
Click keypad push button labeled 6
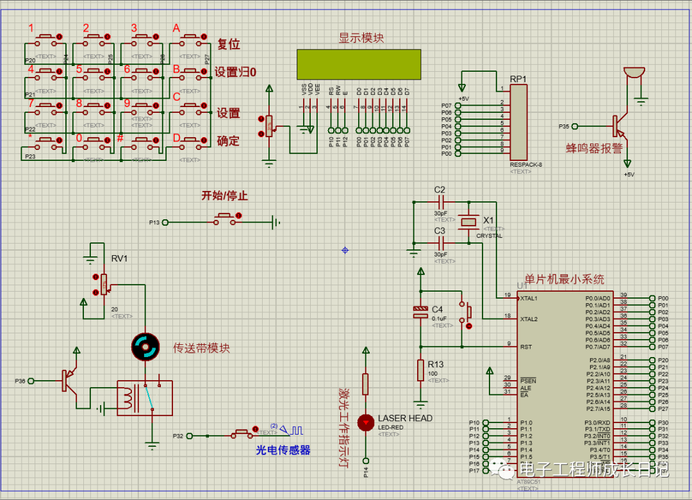(143, 75)
